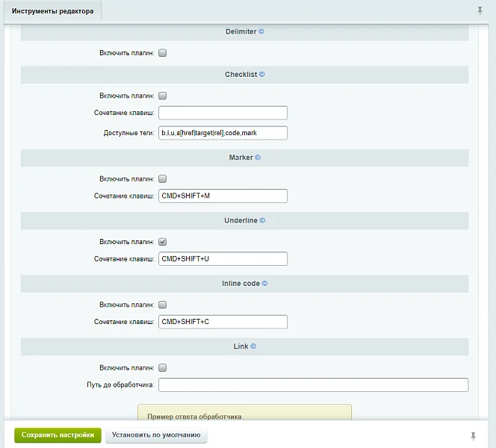This screenshot has height=448, width=496.
Task: Click the Установить по умолчанию button
Action: tap(156, 435)
